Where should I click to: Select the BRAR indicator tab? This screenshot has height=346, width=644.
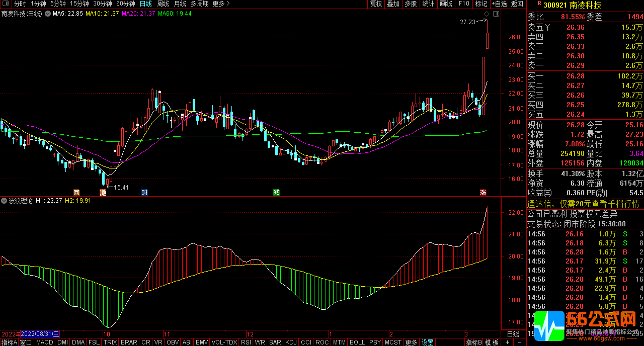129,342
